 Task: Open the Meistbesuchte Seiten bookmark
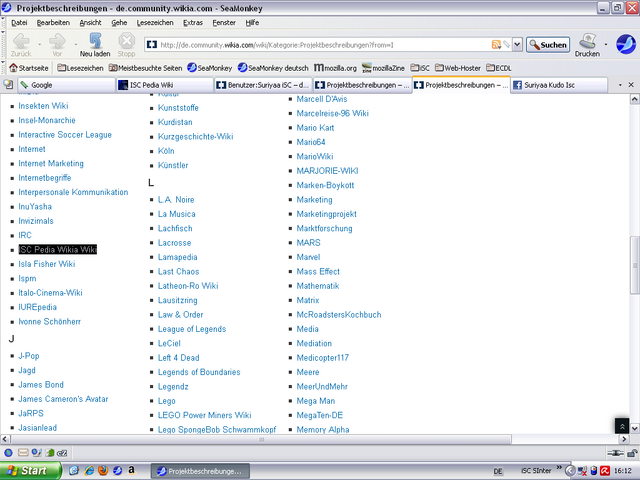(145, 68)
